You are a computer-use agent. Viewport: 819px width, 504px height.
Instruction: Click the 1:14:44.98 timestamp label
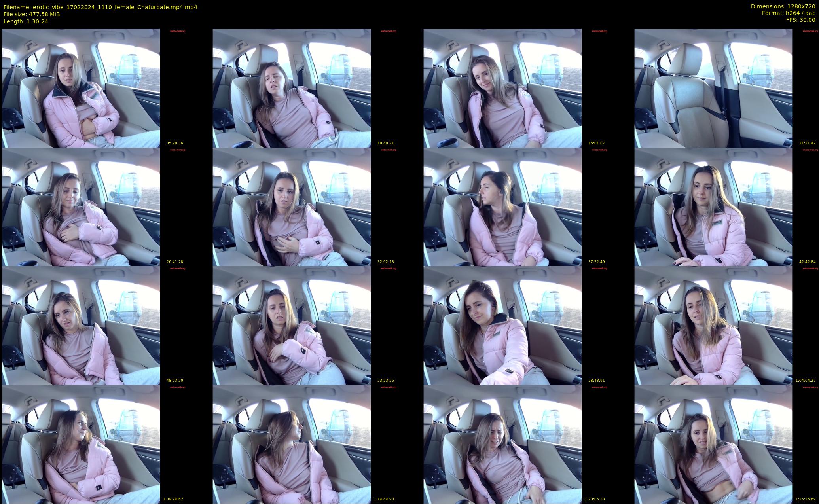(384, 499)
